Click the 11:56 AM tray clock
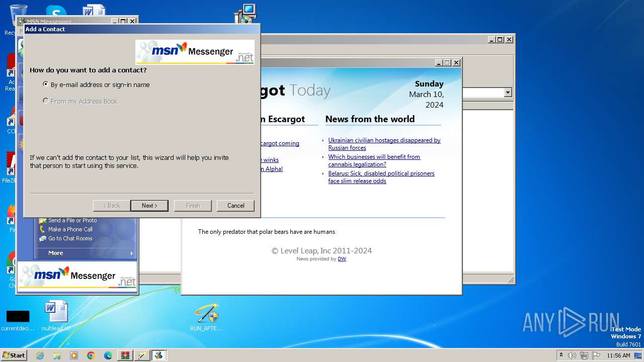Screen dimensions: 644x362 (x=618, y=355)
